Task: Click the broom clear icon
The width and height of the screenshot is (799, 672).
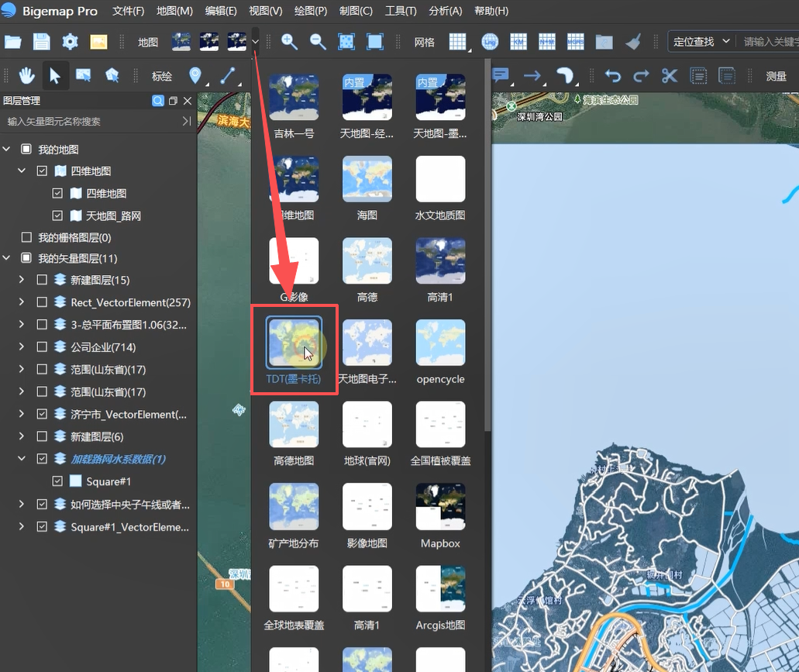Action: 633,42
